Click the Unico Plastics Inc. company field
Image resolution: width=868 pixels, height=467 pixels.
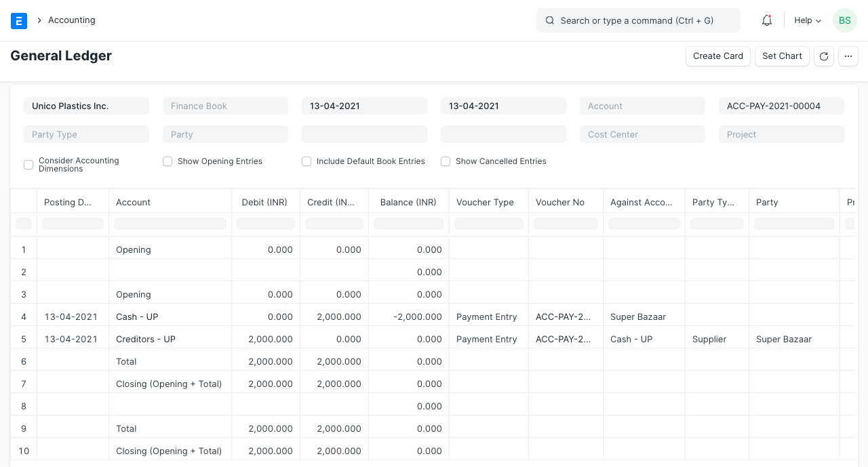[x=86, y=106]
